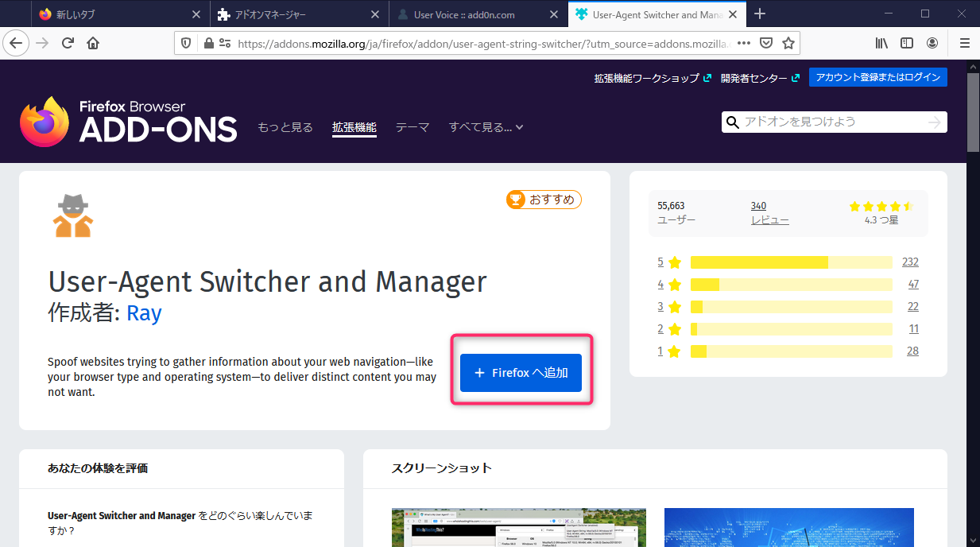Screen dimensions: 980x547
Task: Open the もっと見る navigation item
Action: (285, 127)
